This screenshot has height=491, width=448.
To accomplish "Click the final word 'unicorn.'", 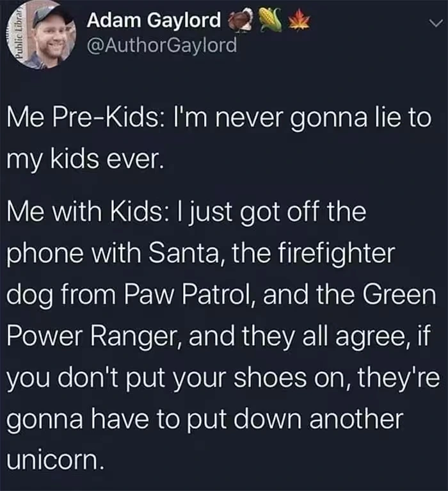I will click(55, 460).
